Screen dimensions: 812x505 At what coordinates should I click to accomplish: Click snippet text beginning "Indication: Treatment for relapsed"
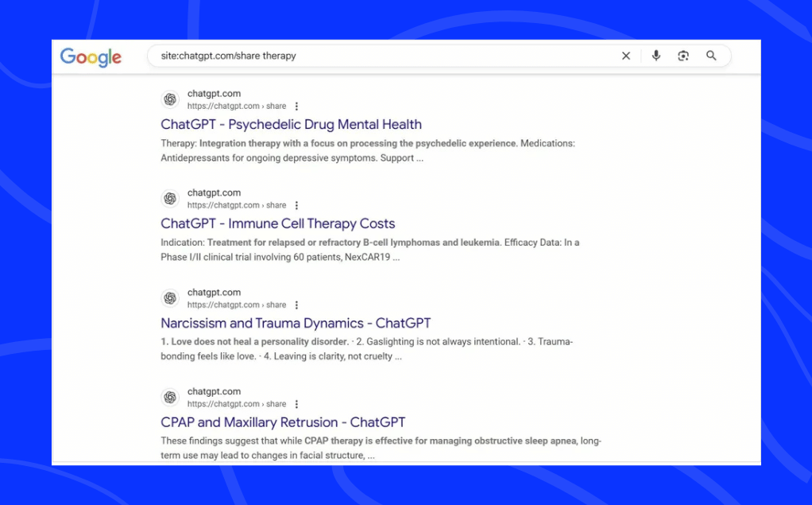click(369, 250)
